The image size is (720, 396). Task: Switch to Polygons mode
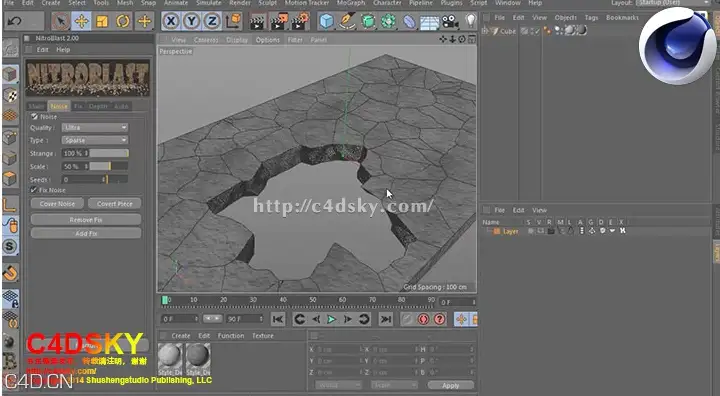(x=10, y=178)
